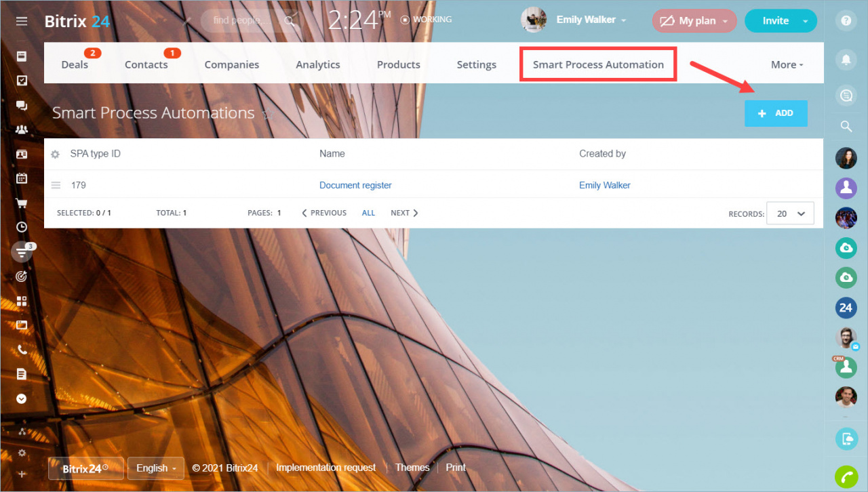Viewport: 868px width, 492px height.
Task: Open notifications bell in right panel
Action: tap(846, 60)
